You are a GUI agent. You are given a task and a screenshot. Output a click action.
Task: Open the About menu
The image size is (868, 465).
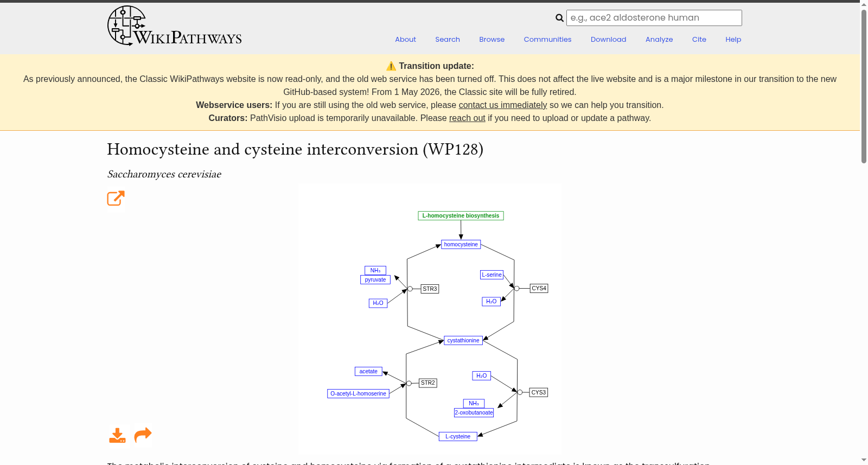pos(405,40)
